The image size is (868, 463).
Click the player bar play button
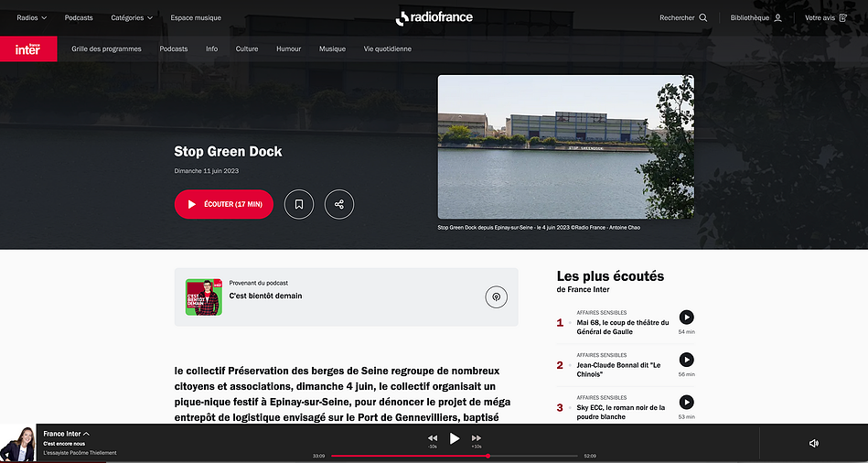[x=455, y=438]
